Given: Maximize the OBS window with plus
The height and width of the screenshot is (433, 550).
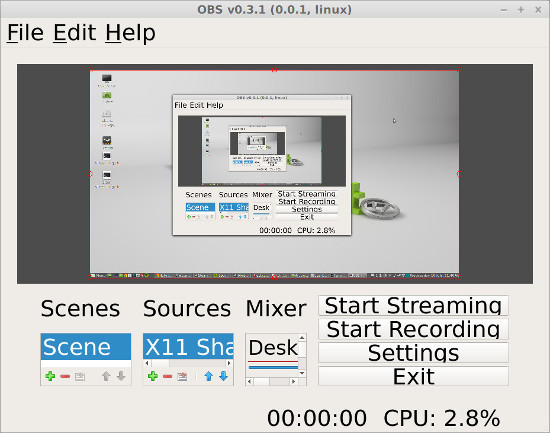Looking at the screenshot, I should tap(521, 10).
